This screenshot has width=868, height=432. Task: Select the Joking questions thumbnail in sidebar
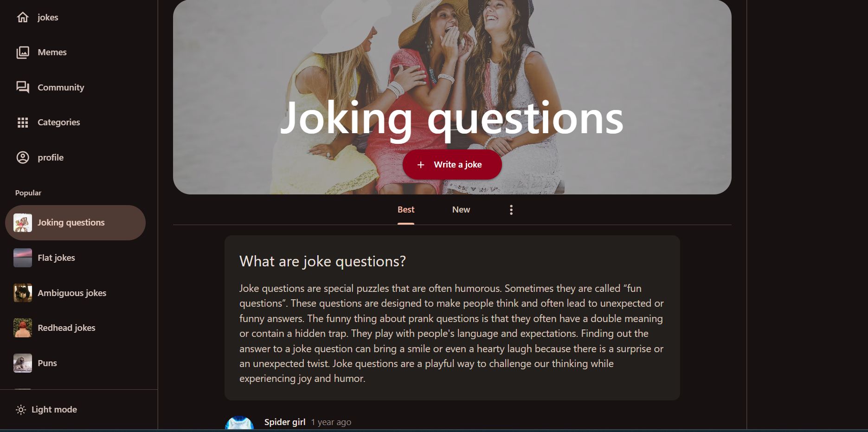tap(23, 223)
